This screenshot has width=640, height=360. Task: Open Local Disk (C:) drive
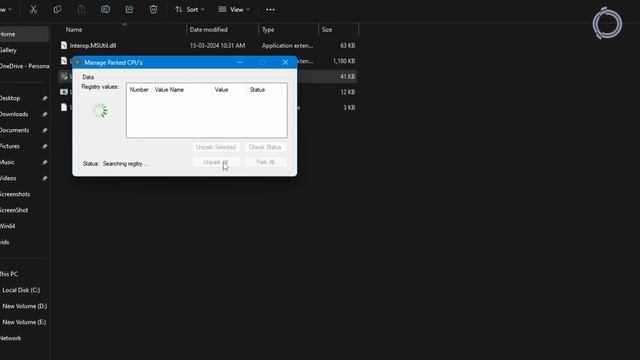coord(21,290)
